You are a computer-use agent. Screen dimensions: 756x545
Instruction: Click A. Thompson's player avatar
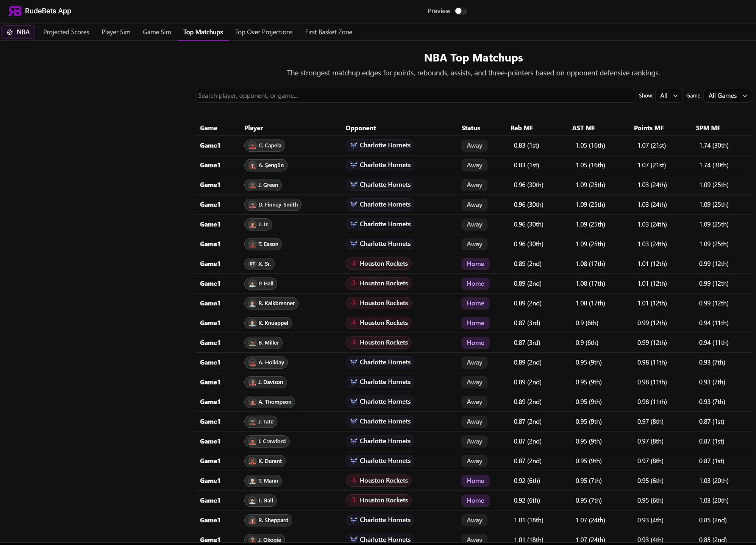252,402
